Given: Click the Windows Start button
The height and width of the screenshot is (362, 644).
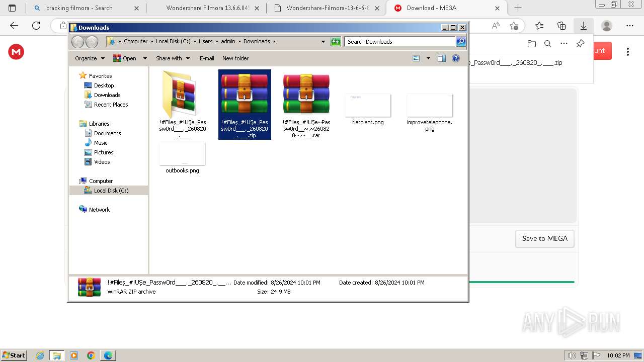Looking at the screenshot, I should tap(14, 355).
